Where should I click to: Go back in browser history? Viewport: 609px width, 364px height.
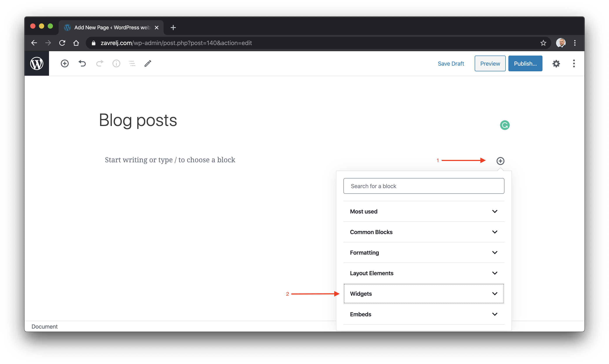34,43
